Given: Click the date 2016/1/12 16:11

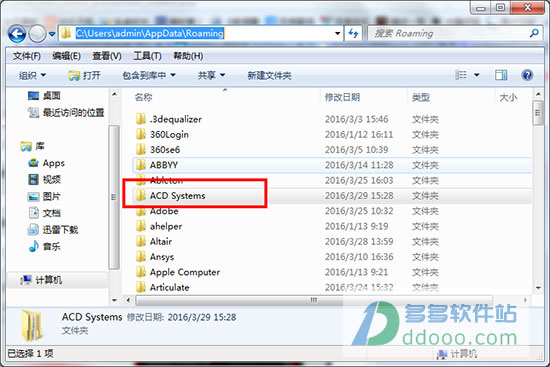Looking at the screenshot, I should pyautogui.click(x=359, y=134).
